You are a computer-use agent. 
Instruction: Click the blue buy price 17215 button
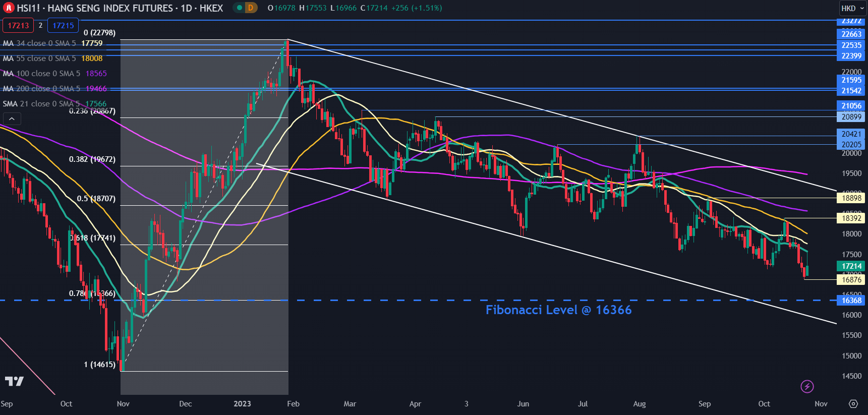tap(63, 26)
